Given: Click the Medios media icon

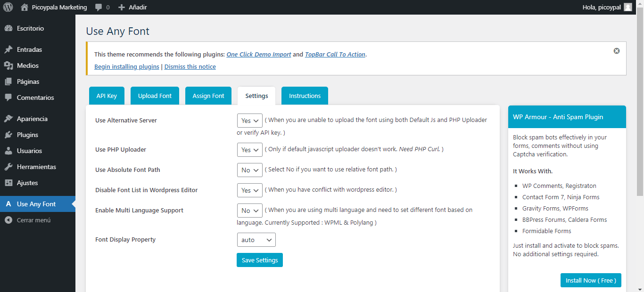Looking at the screenshot, I should [8, 65].
